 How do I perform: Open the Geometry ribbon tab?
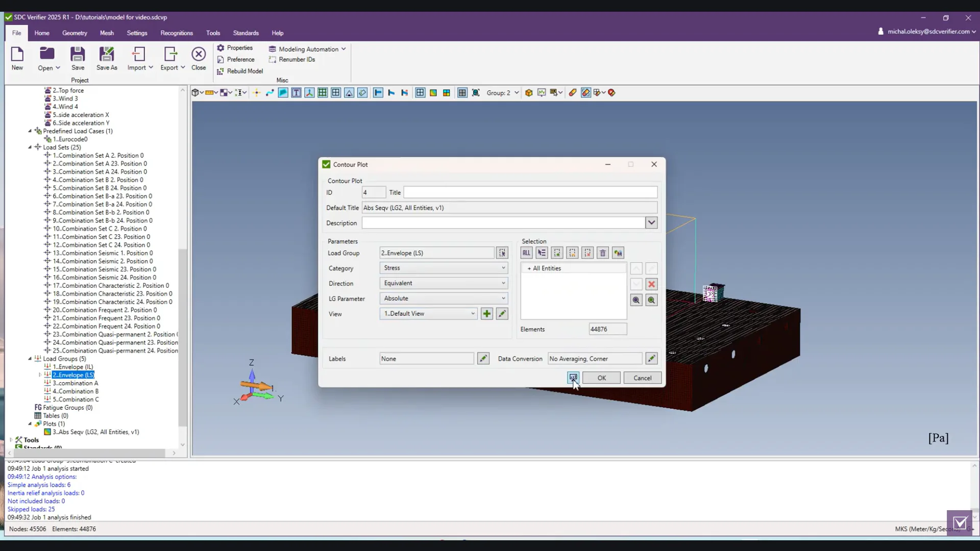[x=75, y=33]
